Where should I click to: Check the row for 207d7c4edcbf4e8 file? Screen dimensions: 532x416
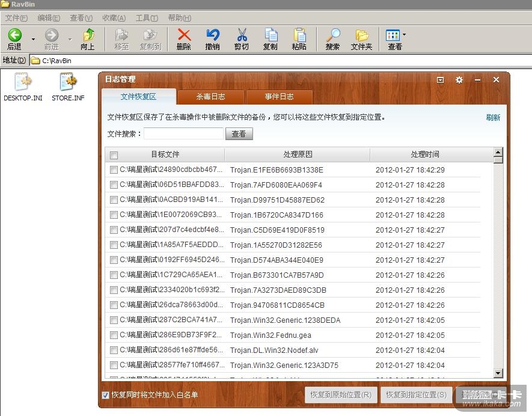(x=114, y=230)
